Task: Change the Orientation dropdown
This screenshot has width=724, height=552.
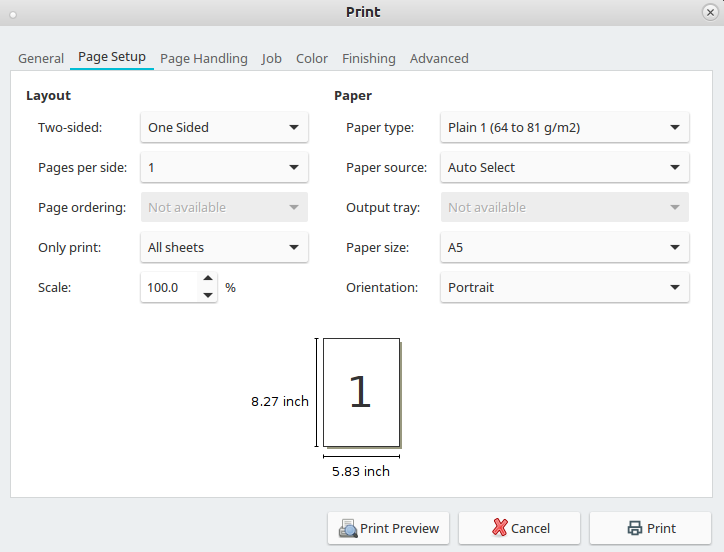Action: pyautogui.click(x=564, y=287)
